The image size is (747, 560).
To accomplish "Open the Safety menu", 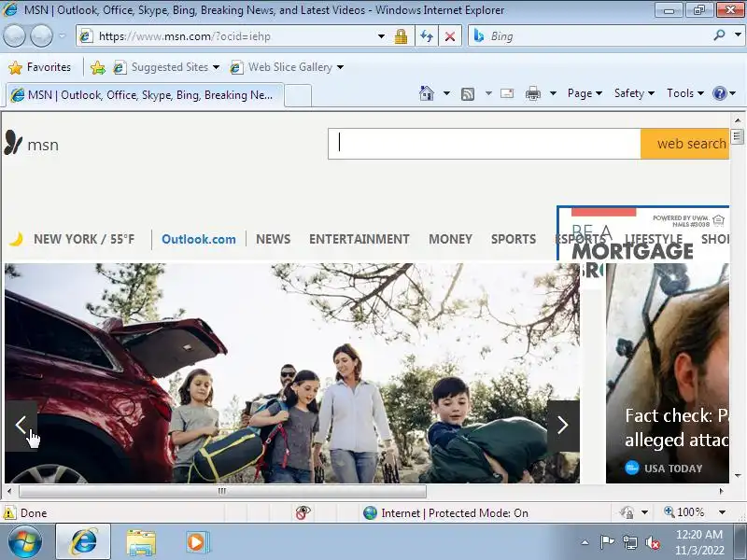I will [634, 93].
